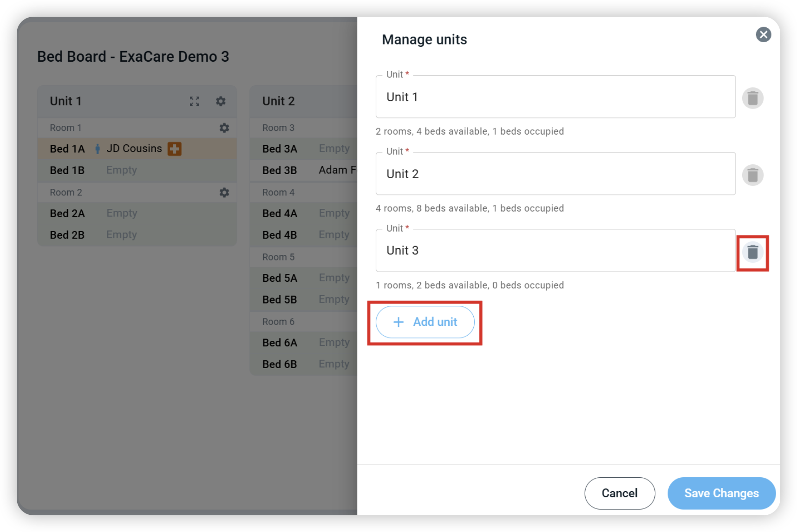This screenshot has height=532, width=797.
Task: Delete Unit 1 using its trash icon
Action: tap(752, 98)
